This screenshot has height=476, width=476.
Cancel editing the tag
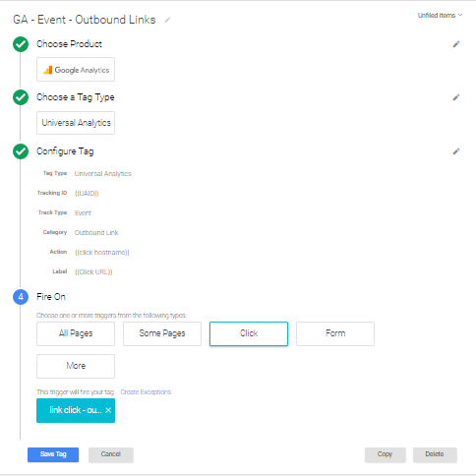click(x=111, y=454)
